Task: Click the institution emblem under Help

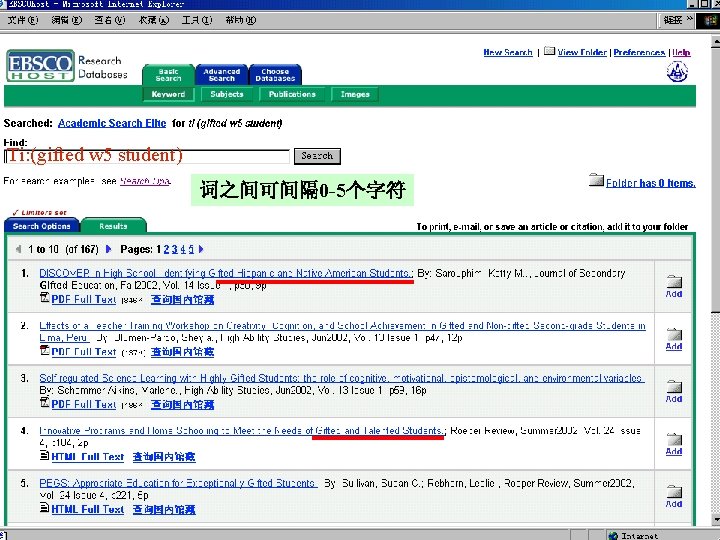Action: (x=677, y=72)
